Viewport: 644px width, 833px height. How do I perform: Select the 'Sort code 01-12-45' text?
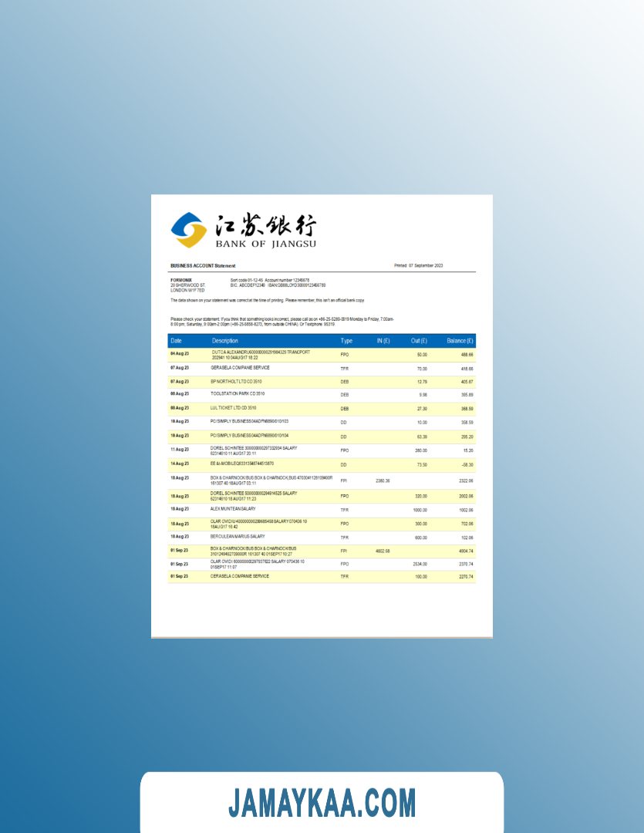[247, 280]
